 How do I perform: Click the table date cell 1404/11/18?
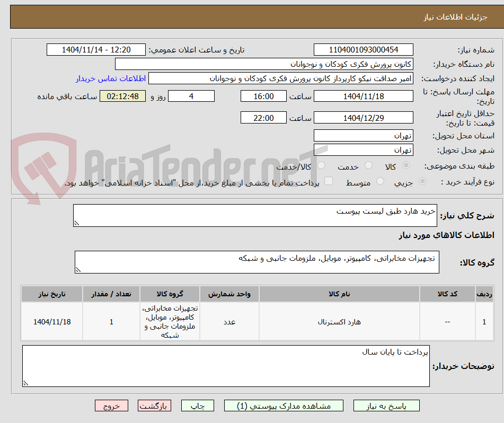click(x=52, y=322)
